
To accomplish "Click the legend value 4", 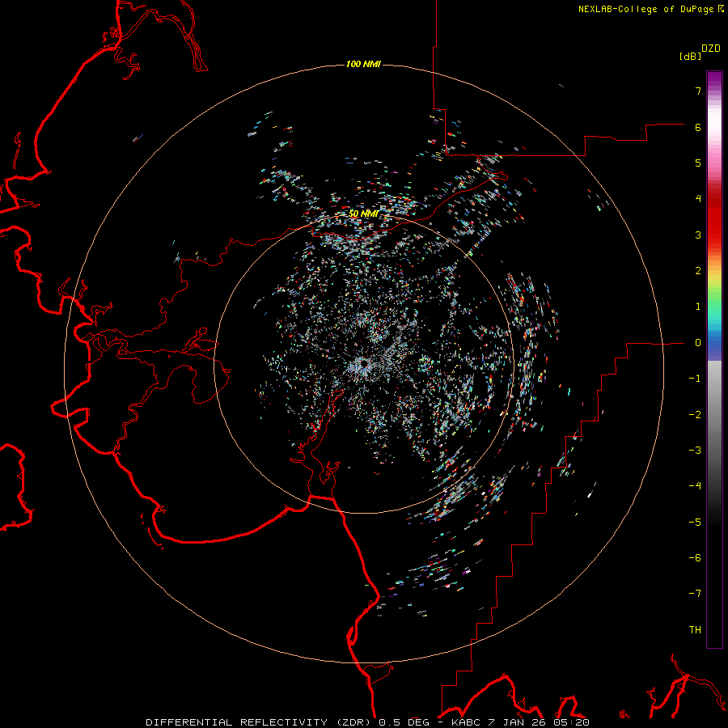I will [x=698, y=199].
